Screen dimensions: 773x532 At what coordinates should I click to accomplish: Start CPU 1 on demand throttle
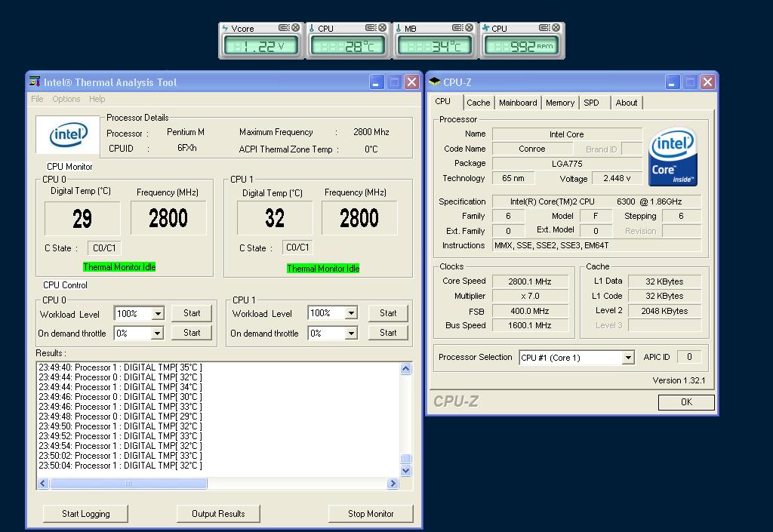tap(388, 333)
